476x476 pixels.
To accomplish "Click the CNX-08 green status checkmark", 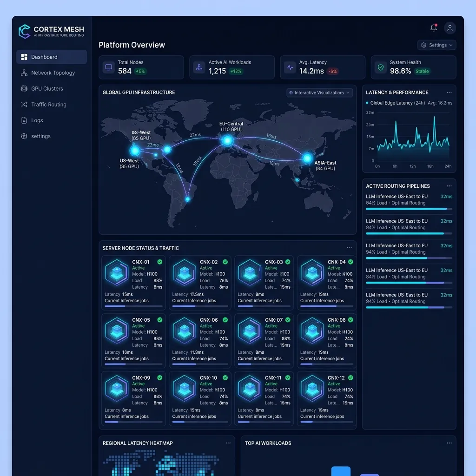I will coord(350,320).
